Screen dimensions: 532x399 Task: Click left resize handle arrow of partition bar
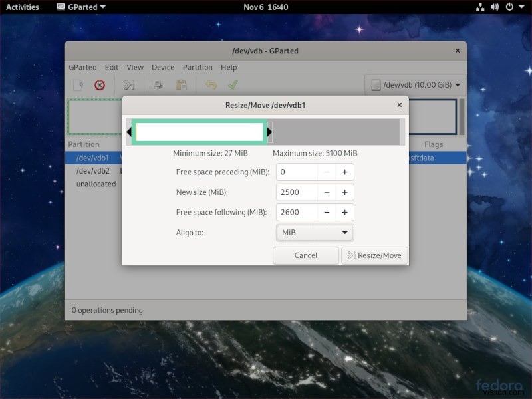click(129, 132)
